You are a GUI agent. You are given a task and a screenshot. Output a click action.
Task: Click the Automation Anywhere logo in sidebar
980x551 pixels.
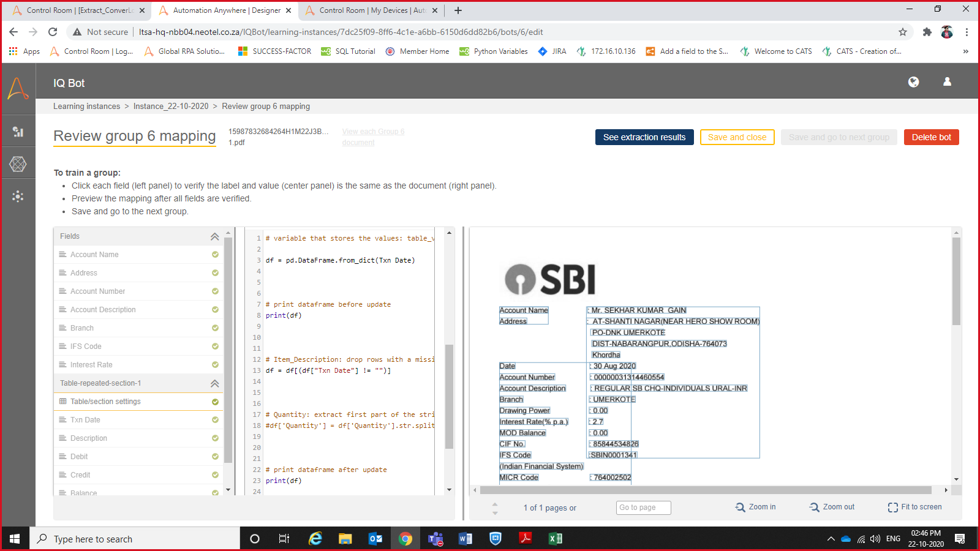[18, 89]
